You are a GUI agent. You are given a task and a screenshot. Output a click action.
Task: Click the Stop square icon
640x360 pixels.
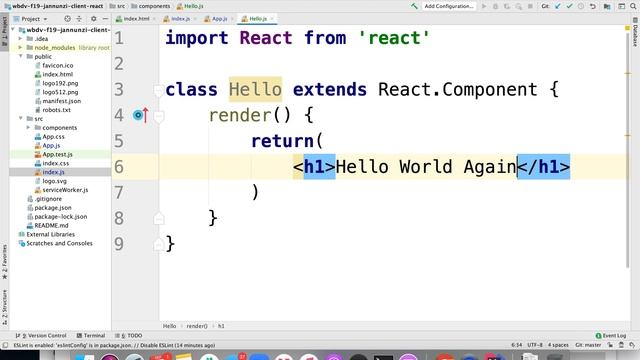[530, 6]
